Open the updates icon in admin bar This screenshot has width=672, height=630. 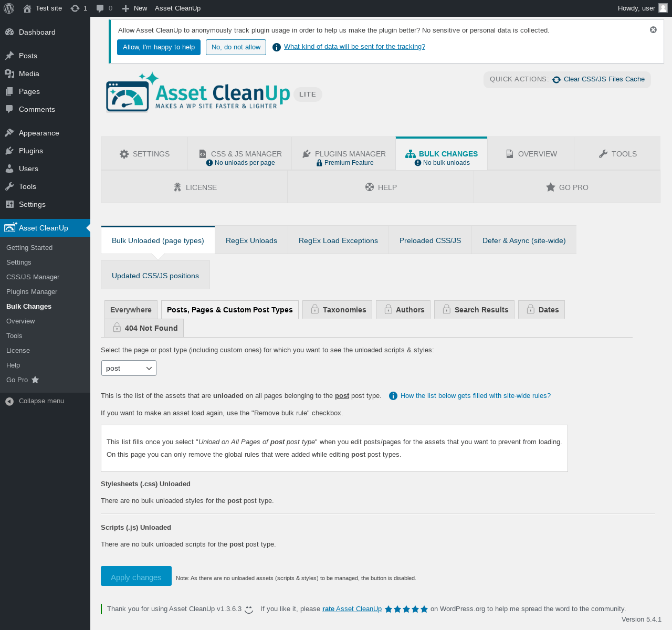click(75, 8)
